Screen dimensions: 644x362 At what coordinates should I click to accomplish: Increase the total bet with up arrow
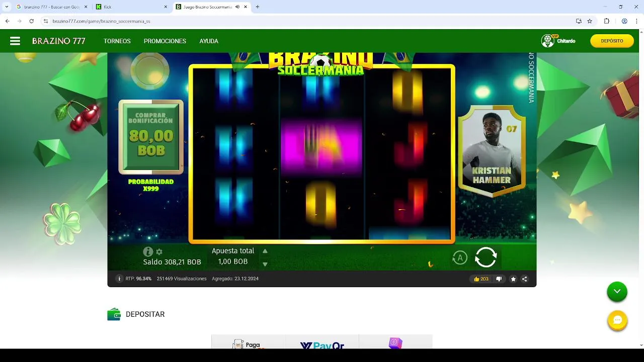(x=265, y=251)
